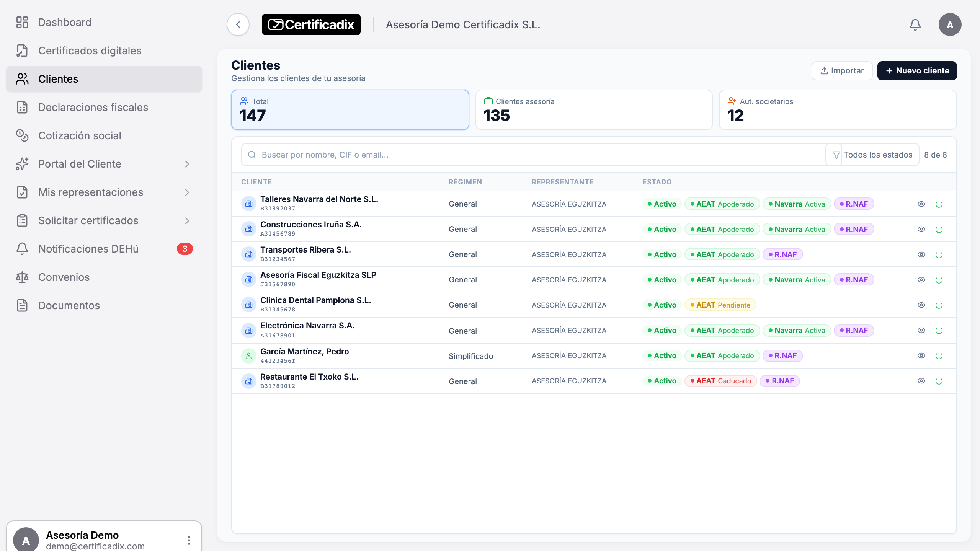View details eye for Clínica Dental Pamplona
The image size is (980, 551).
[921, 305]
